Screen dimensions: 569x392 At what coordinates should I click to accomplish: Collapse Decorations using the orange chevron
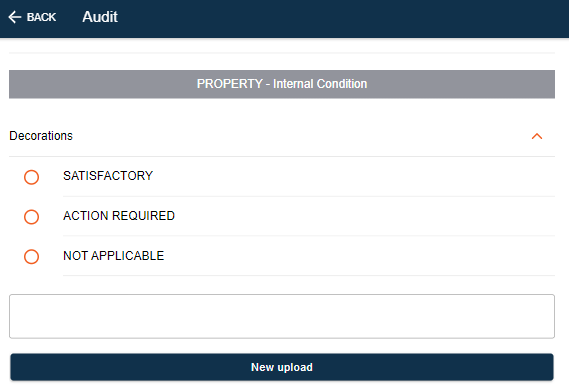(537, 136)
